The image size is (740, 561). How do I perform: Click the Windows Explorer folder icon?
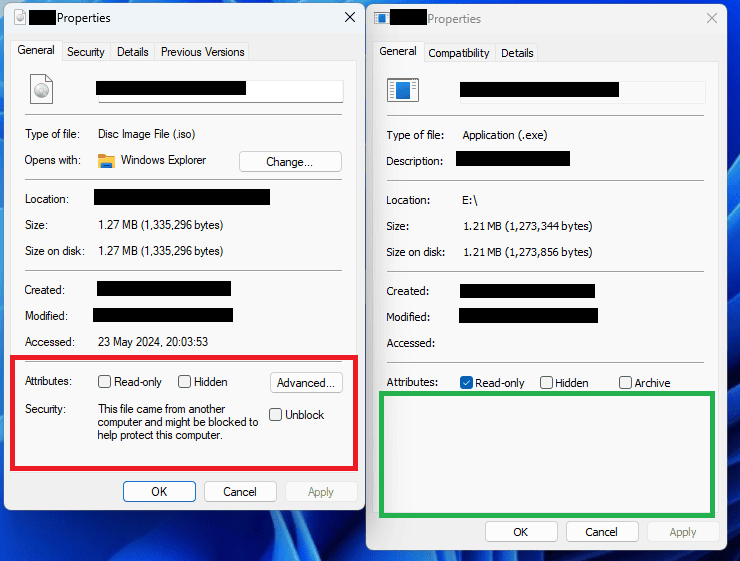[106, 161]
